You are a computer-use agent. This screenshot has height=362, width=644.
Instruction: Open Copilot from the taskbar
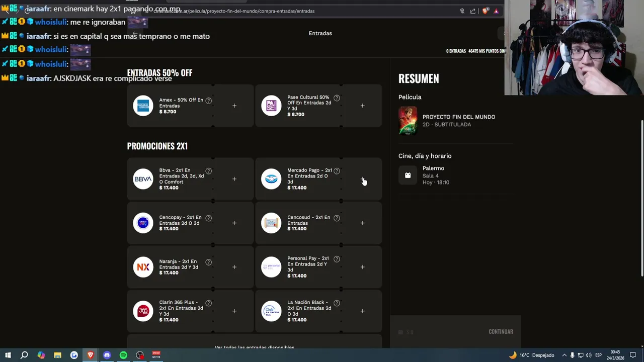41,355
